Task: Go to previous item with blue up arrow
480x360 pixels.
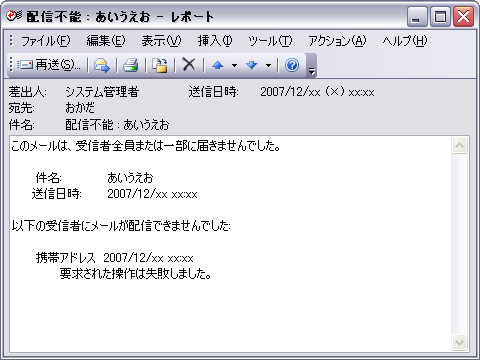Action: point(218,65)
